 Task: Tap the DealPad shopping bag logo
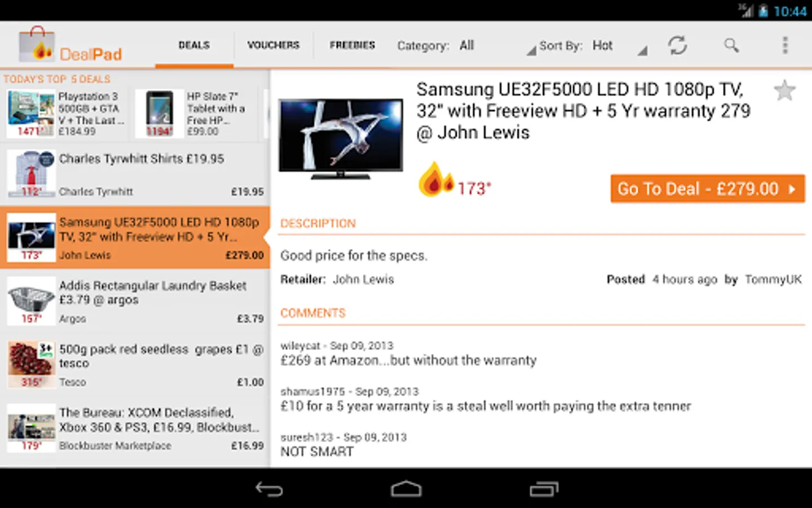36,45
